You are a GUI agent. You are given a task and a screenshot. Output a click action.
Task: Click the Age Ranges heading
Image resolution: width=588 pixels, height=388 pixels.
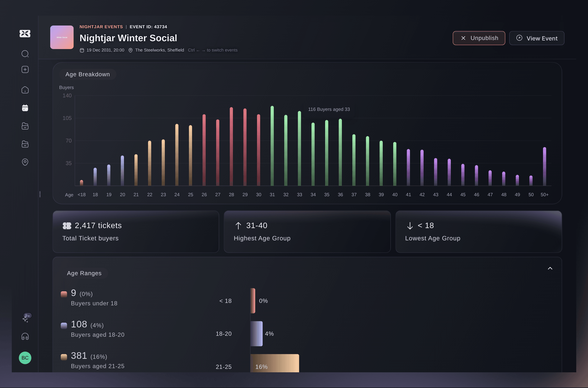tap(84, 273)
